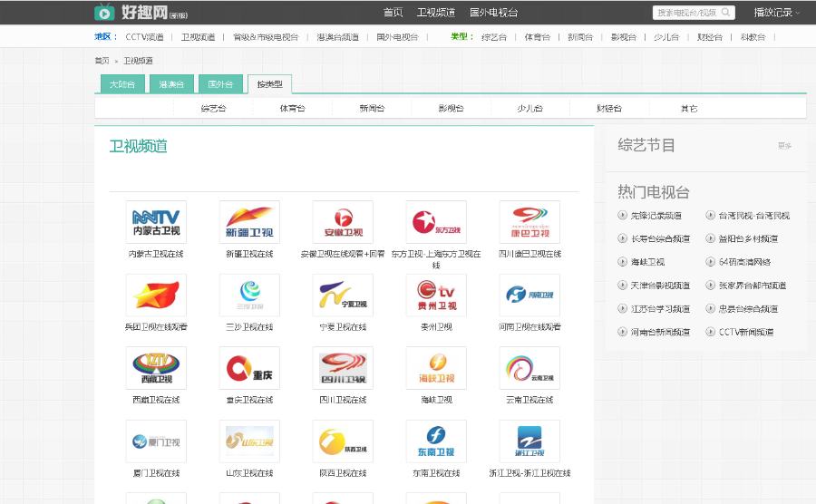Go to 首页 in the dark top bar

393,13
